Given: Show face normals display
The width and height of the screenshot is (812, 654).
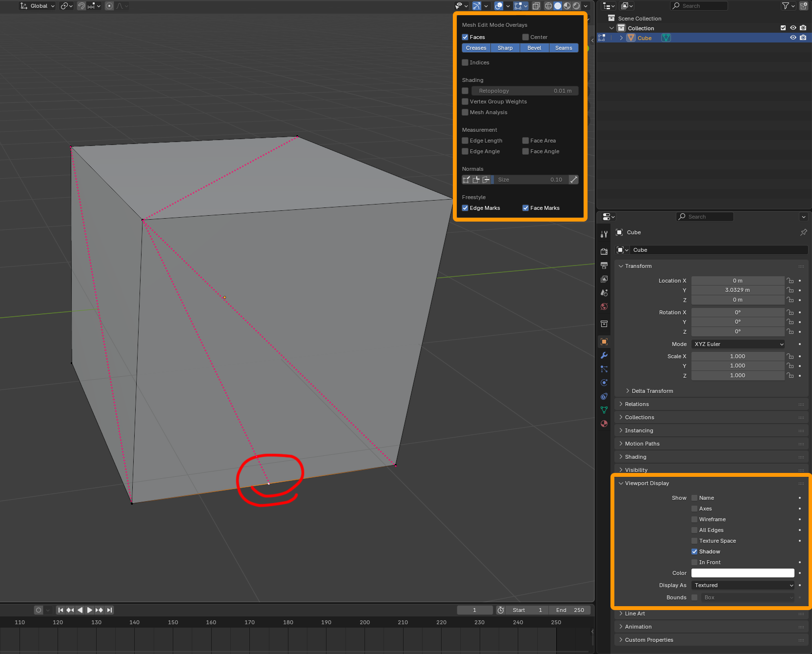Looking at the screenshot, I should pyautogui.click(x=486, y=180).
